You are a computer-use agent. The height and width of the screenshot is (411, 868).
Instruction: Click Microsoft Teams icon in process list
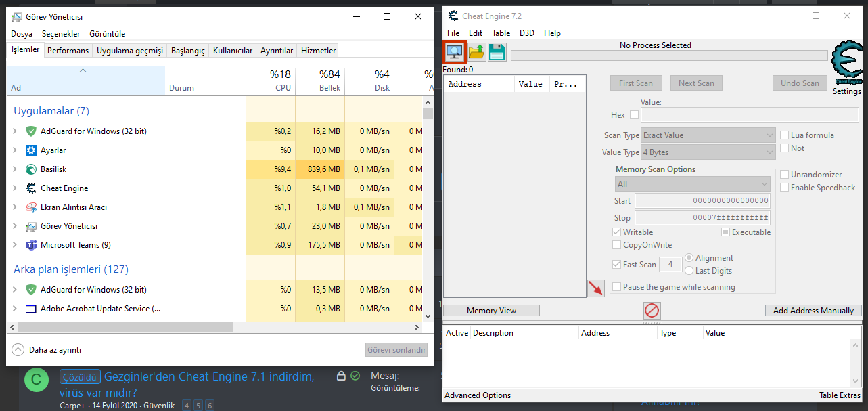pyautogui.click(x=30, y=245)
